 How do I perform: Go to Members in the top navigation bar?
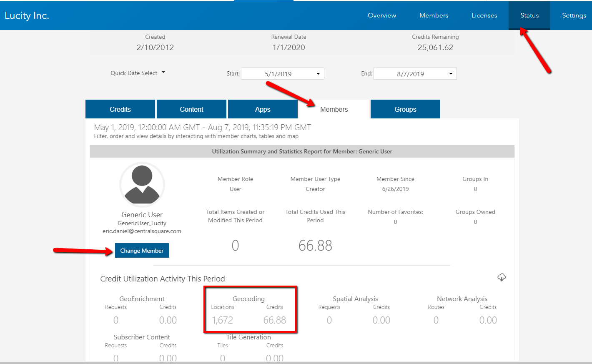tap(434, 15)
